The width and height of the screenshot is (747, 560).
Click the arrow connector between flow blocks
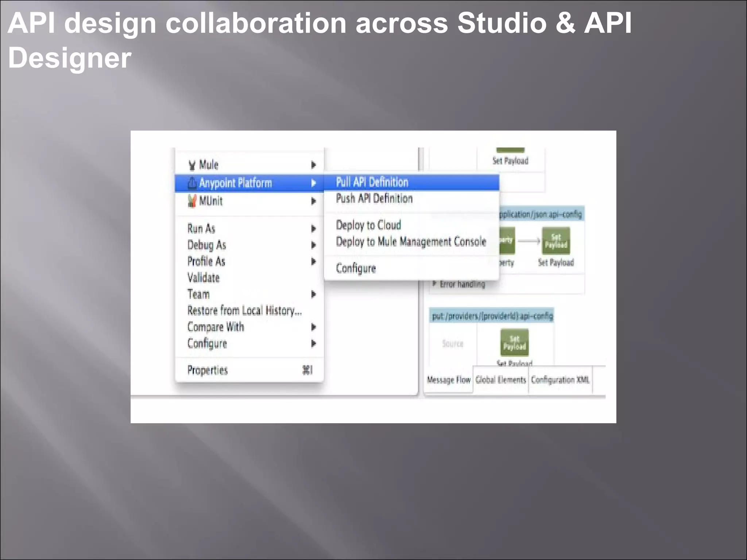point(529,241)
